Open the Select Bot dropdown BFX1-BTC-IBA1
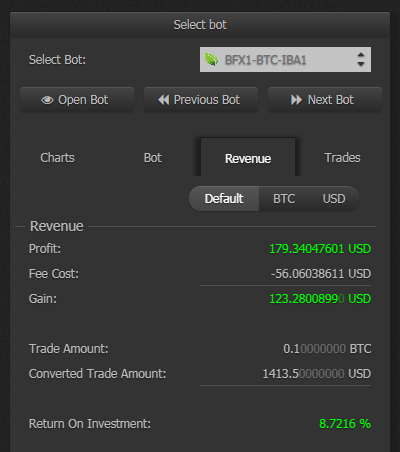This screenshot has height=452, width=400. click(285, 60)
